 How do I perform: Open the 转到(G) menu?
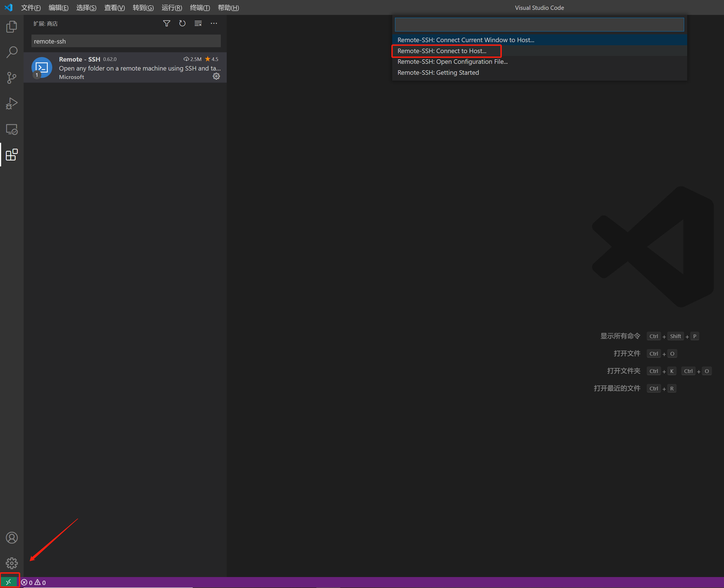coord(143,8)
